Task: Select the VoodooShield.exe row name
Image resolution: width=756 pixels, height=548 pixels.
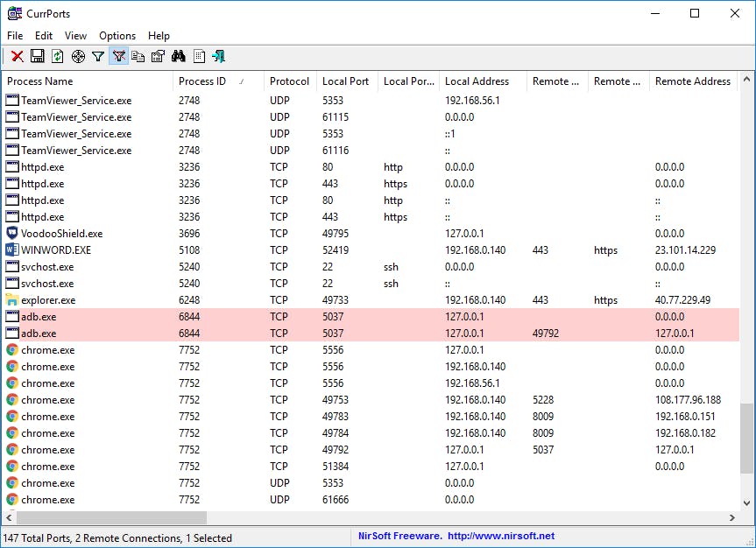Action: [61, 234]
